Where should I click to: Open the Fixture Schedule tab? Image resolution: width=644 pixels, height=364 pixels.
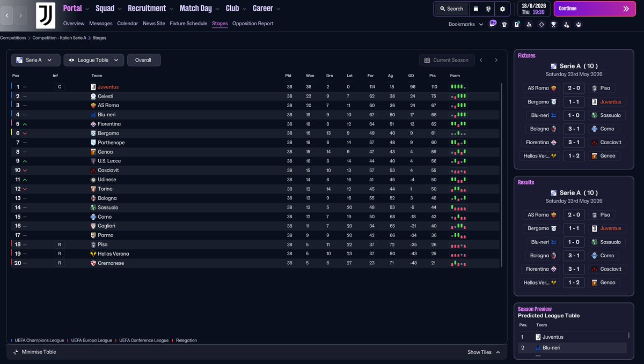pos(188,24)
